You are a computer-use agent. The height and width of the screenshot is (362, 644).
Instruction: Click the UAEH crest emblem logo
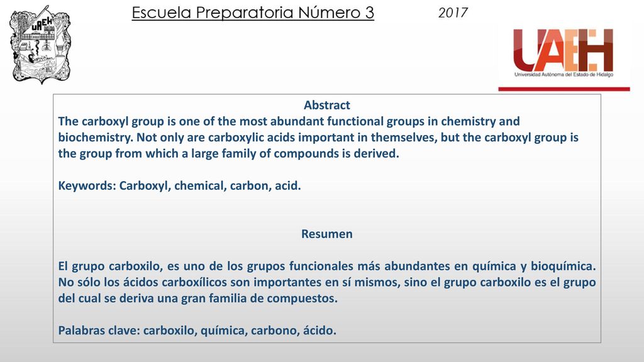[x=40, y=45]
